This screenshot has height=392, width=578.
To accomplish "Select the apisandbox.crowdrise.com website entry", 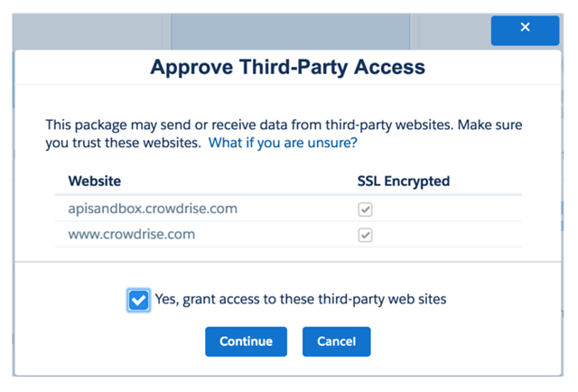I will pos(153,209).
